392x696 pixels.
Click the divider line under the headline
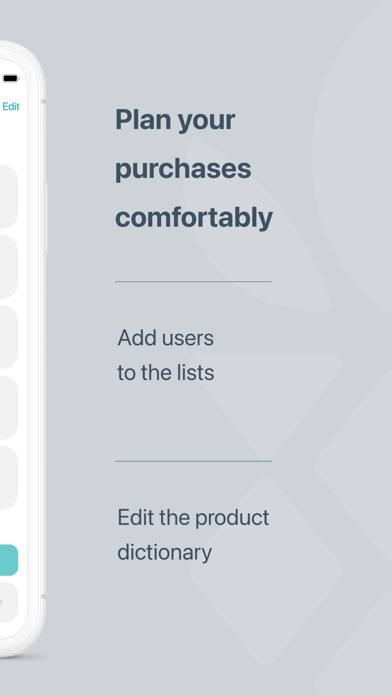pos(193,281)
